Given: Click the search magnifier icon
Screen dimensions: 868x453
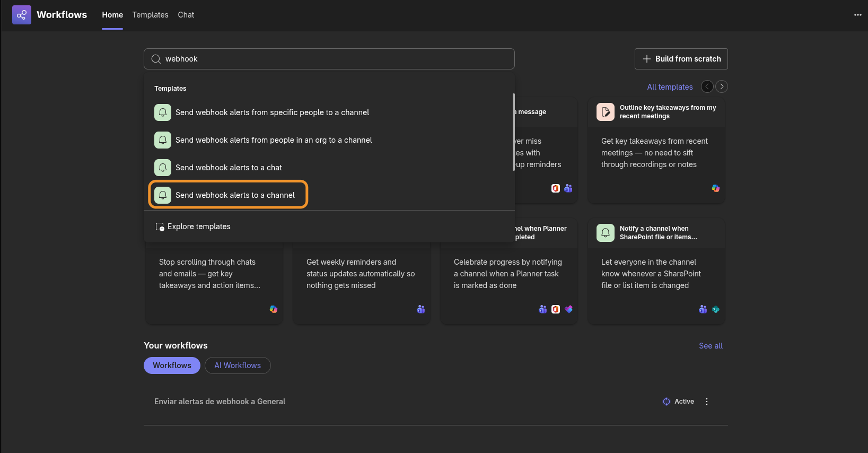Looking at the screenshot, I should click(x=156, y=59).
